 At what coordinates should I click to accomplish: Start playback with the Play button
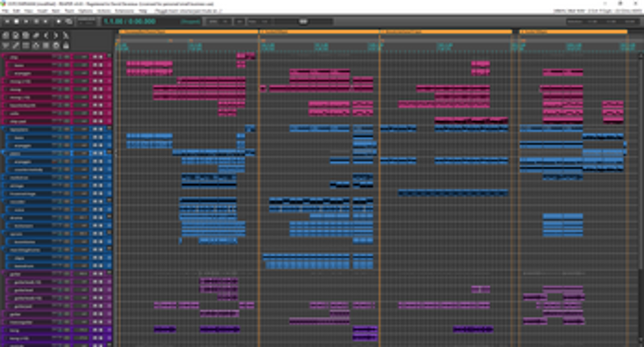click(27, 21)
